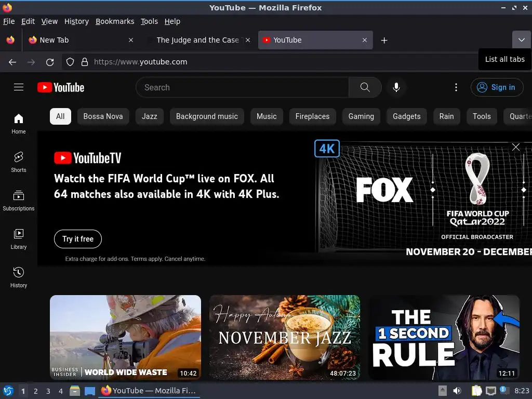Click the Firefox taskbar window button
Screen dimensions: 532x399
coord(149,391)
